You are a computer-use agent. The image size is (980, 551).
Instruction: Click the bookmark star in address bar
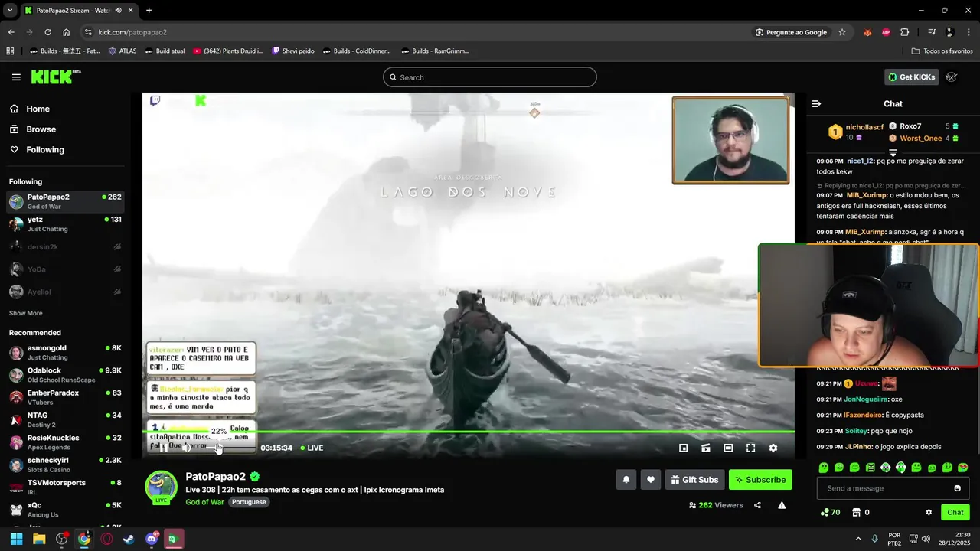tap(842, 32)
